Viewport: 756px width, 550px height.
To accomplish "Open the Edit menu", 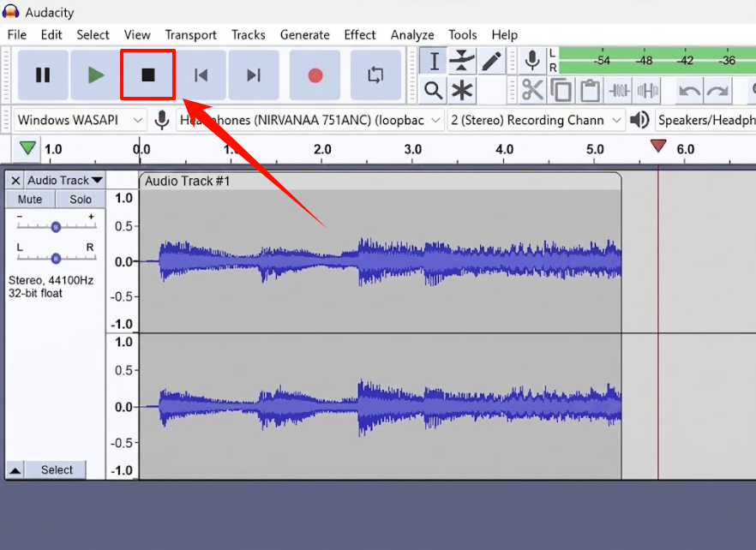I will coord(51,35).
